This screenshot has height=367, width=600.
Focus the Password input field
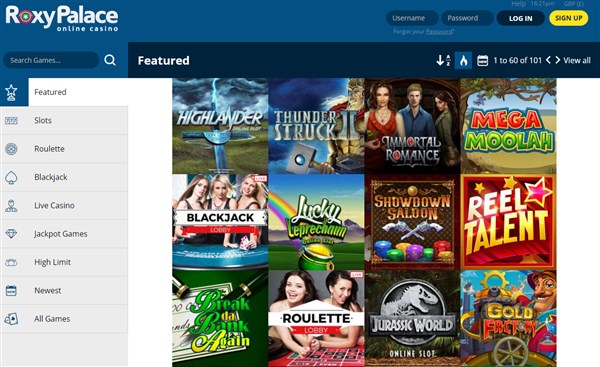[x=467, y=18]
